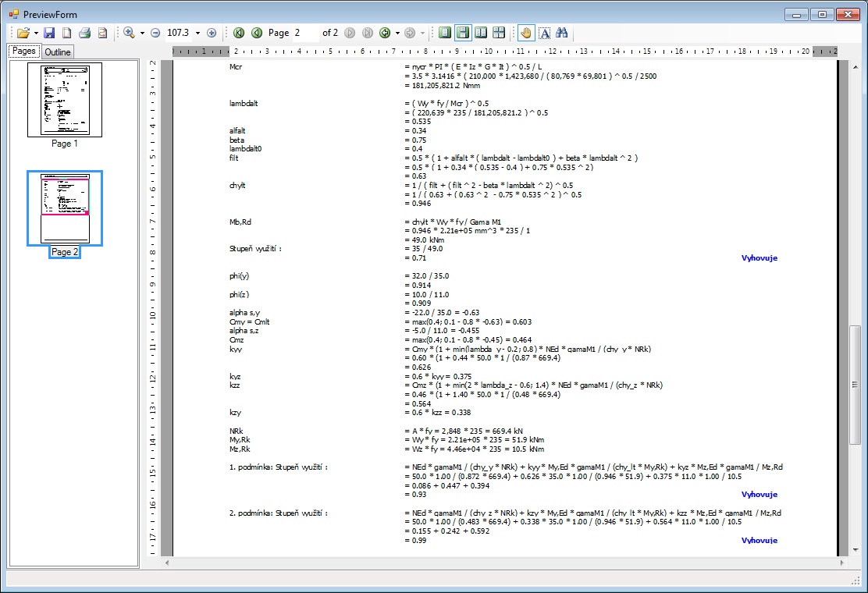Viewport: 868px width, 593px height.
Task: Select the Page 1 thumbnail
Action: pos(65,100)
